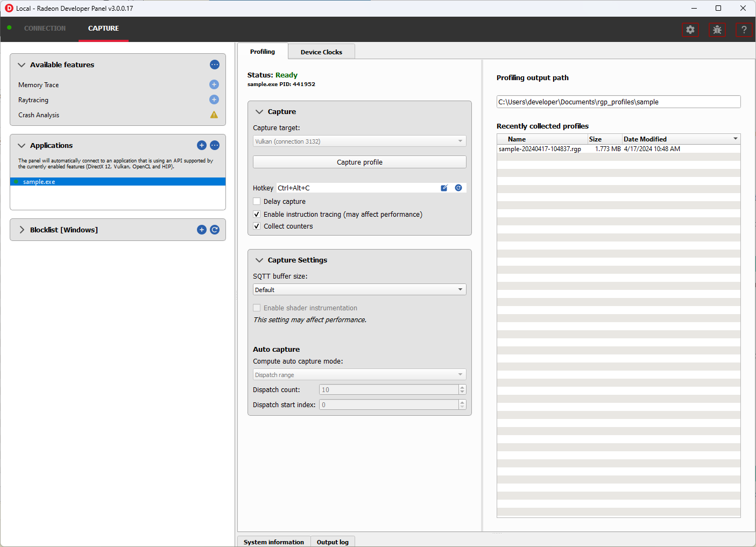Click the green connection status dot

(x=9, y=27)
